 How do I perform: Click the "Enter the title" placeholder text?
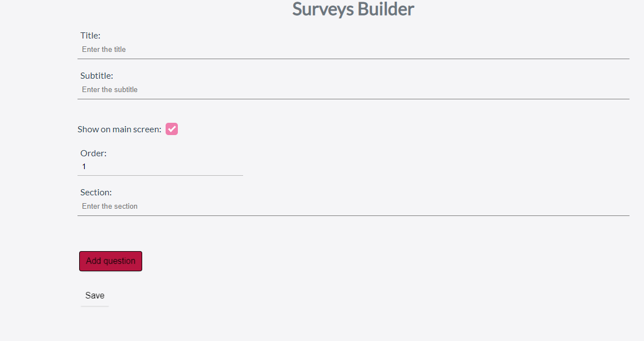tap(104, 50)
